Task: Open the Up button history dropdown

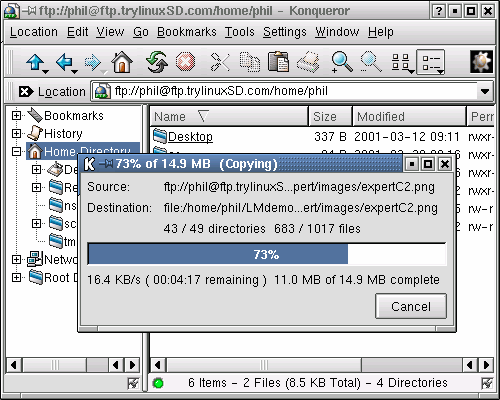Action: (x=46, y=71)
